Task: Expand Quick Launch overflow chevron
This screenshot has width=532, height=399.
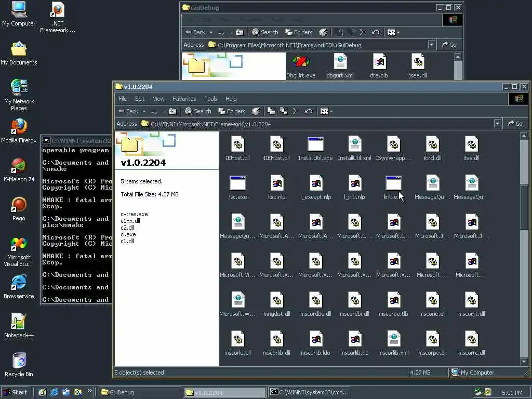Action: pos(89,391)
